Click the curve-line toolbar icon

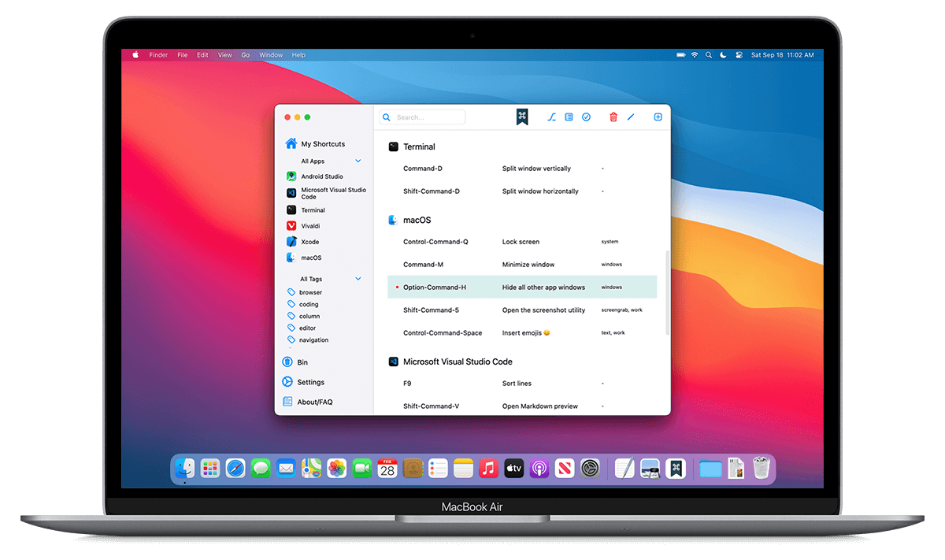coord(552,117)
